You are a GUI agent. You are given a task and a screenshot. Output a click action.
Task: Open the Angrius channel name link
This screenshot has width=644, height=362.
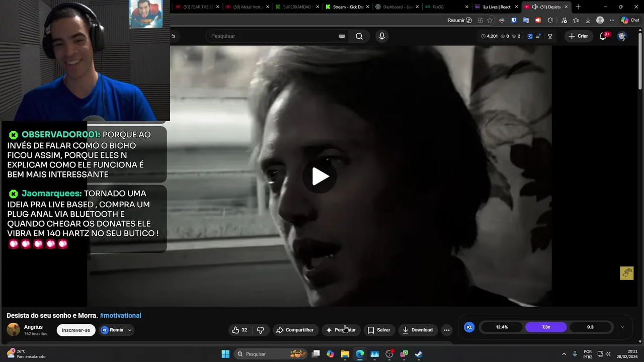point(33,327)
